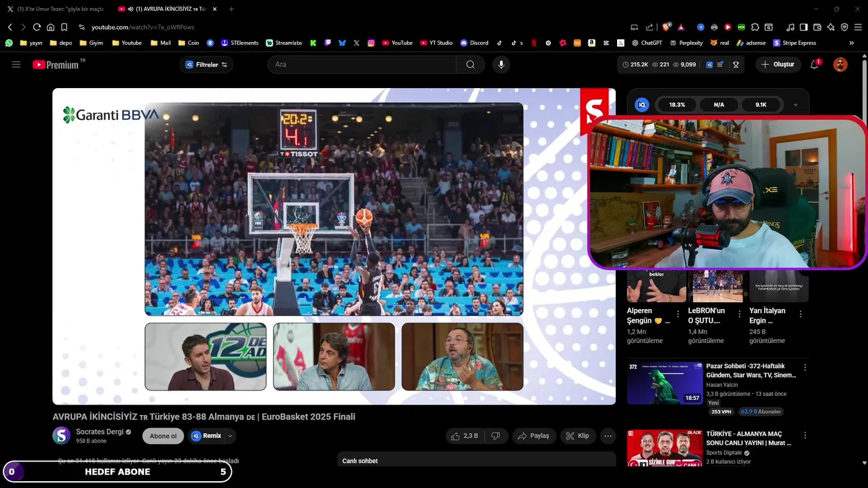868x488 pixels.
Task: Click the vidIQ playlist icon in header
Action: [x=720, y=64]
